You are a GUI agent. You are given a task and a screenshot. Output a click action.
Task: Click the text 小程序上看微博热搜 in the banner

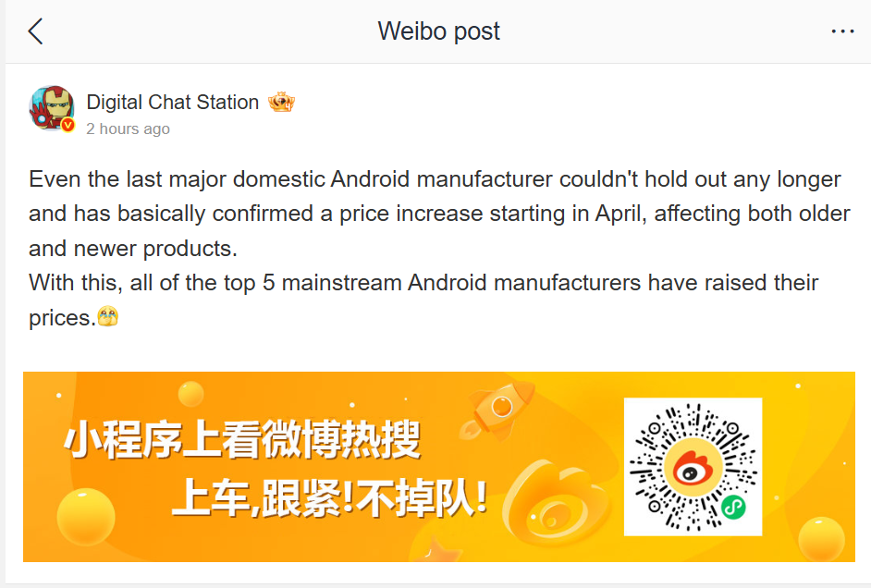(x=243, y=441)
